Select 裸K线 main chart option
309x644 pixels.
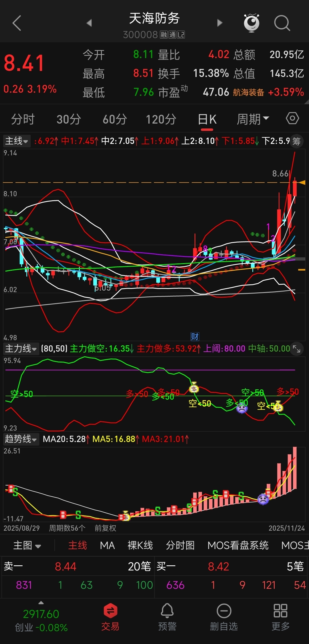(x=140, y=545)
